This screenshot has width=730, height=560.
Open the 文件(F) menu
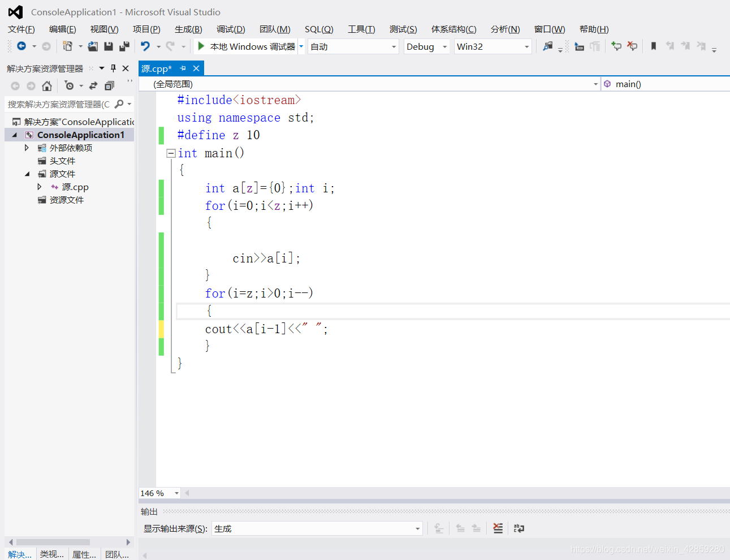(x=21, y=29)
